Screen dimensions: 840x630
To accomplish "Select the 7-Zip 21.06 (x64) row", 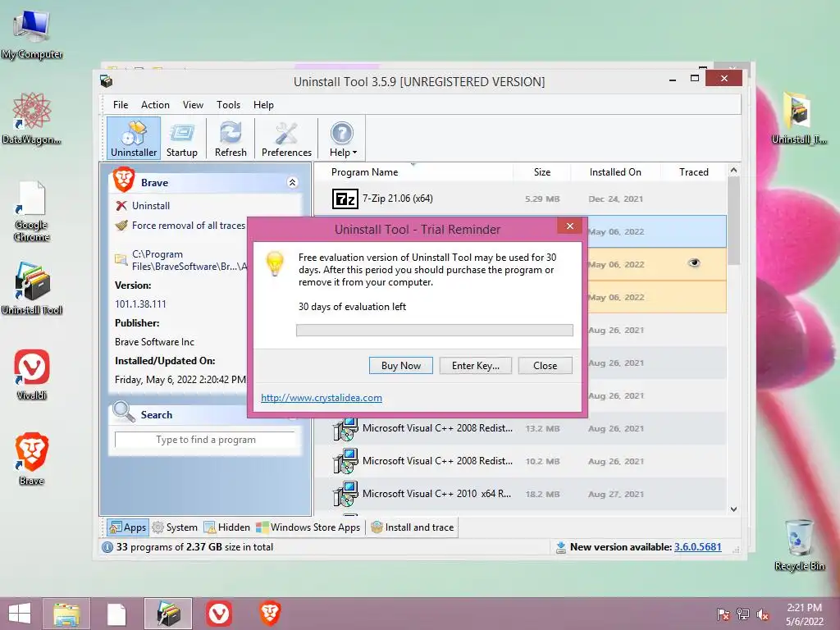I will [521, 199].
